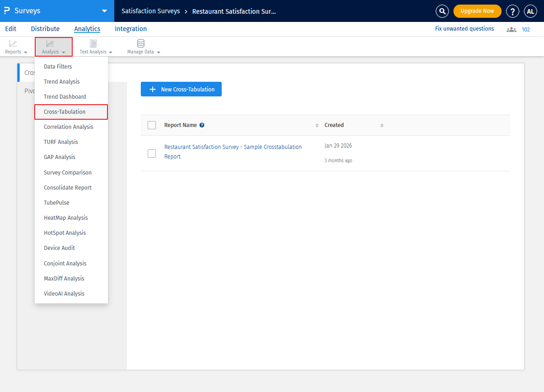Viewport: 544px width, 392px height.
Task: Check the Sample Crosstabulation Report row checkbox
Action: [x=152, y=153]
